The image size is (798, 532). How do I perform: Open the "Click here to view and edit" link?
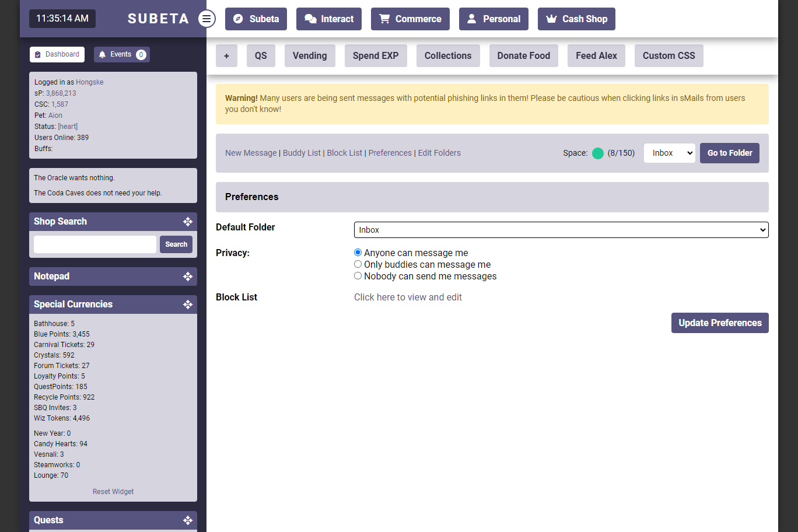(x=408, y=297)
